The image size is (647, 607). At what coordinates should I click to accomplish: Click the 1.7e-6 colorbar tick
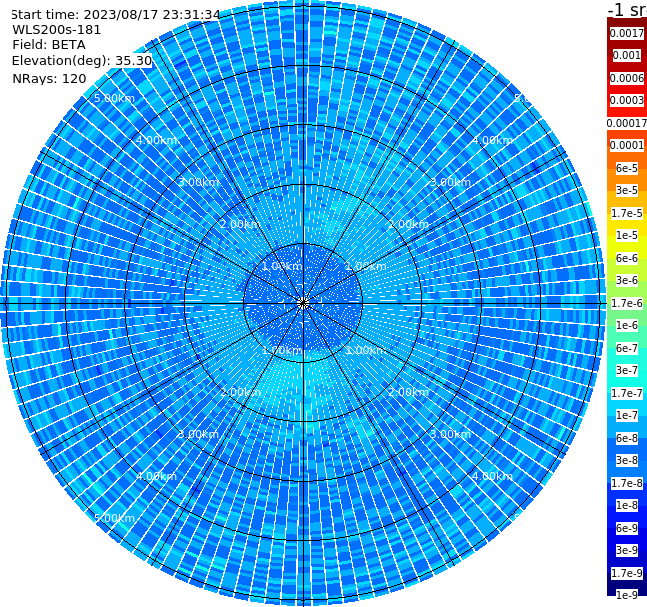(627, 303)
